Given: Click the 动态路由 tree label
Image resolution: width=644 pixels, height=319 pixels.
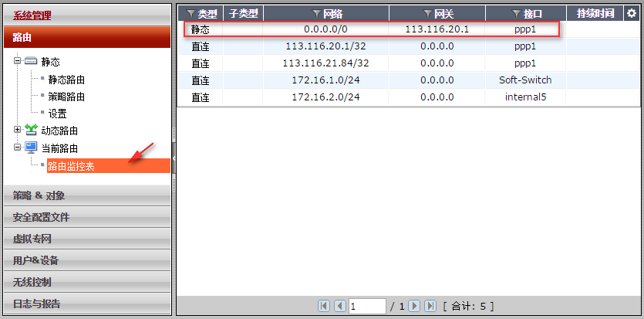Looking at the screenshot, I should 59,131.
